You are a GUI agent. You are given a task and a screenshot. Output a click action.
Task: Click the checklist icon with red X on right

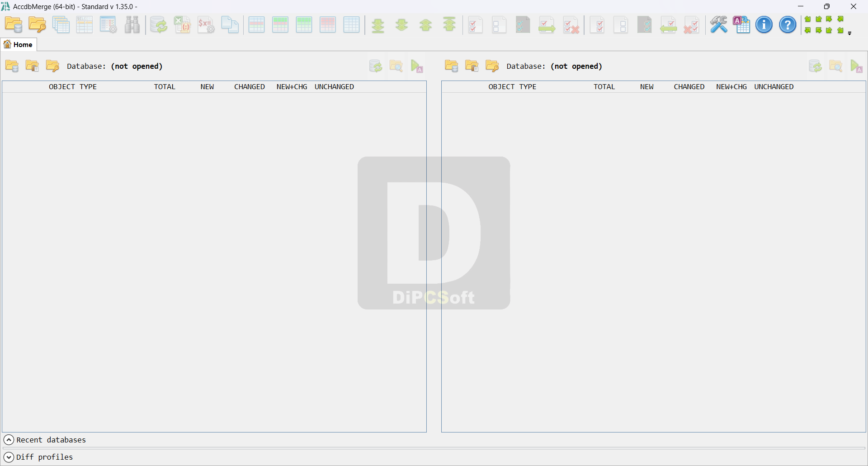[571, 25]
